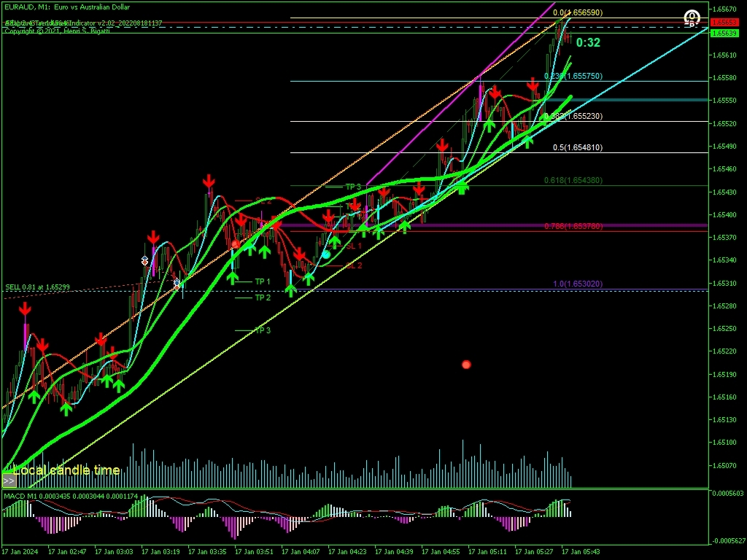Click 1.65070 on the price scale
This screenshot has height=560, width=747.
(x=724, y=465)
